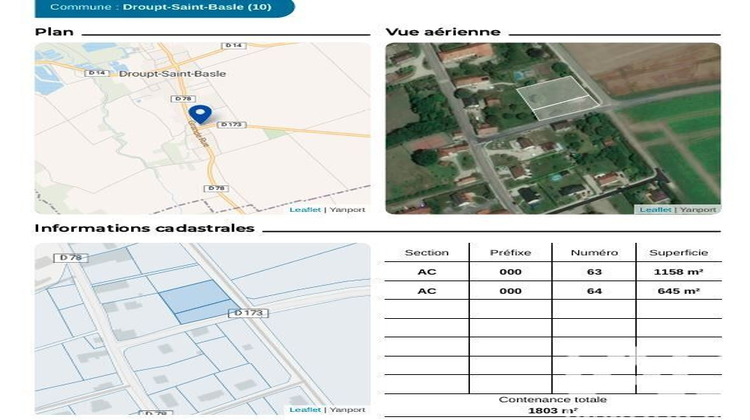The width and height of the screenshot is (750, 420).
Task: Click the D78 label at bottom of plan map
Action: click(x=216, y=188)
